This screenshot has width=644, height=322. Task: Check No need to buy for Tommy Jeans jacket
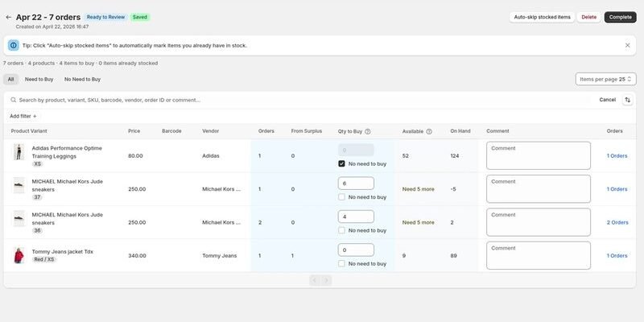tap(341, 263)
